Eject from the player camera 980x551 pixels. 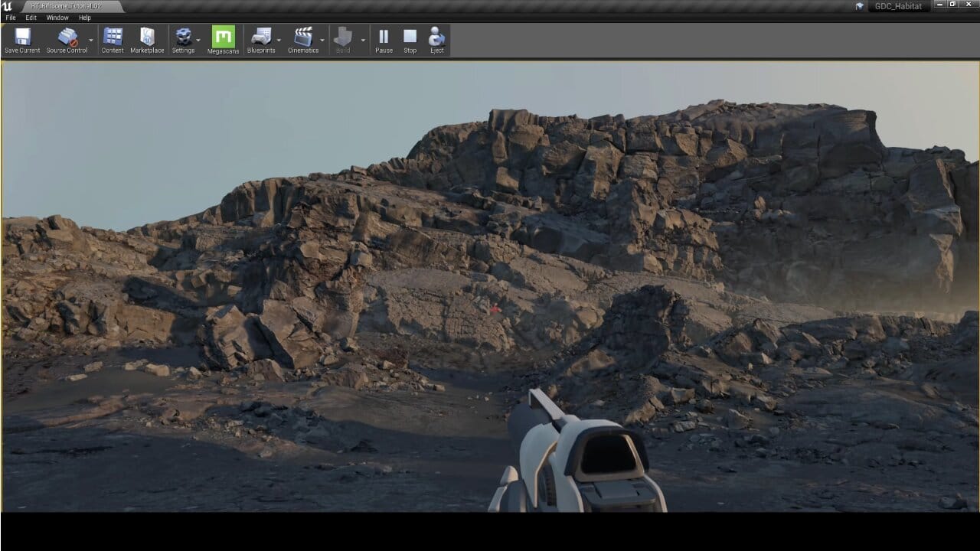436,37
